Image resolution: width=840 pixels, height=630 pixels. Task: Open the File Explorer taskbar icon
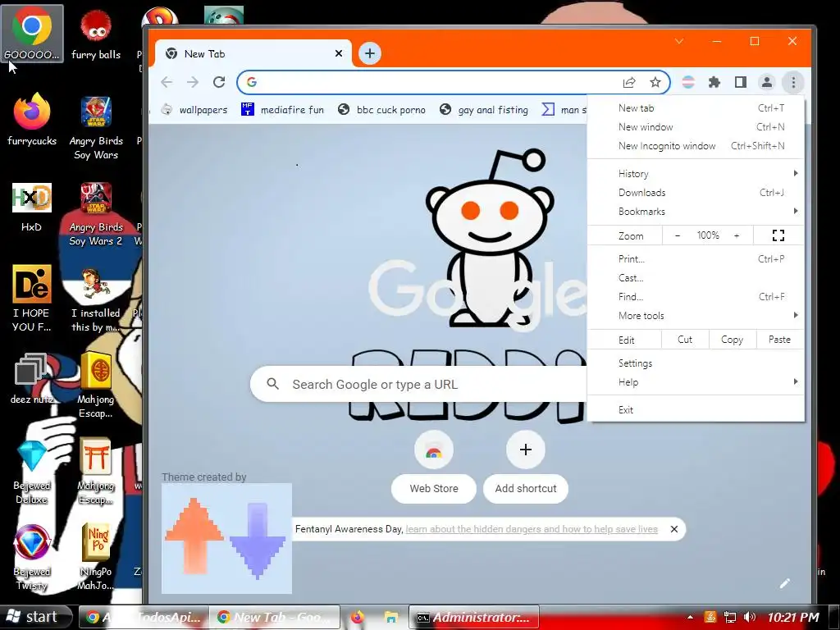[391, 617]
